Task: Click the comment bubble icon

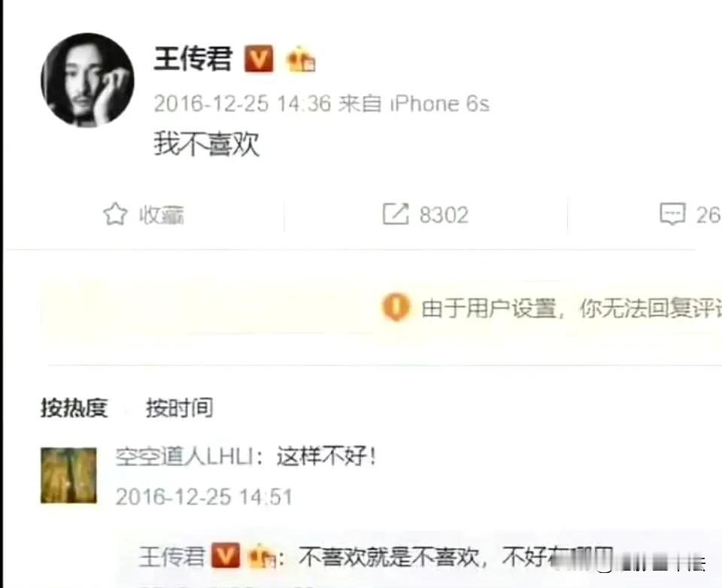Action: pos(672,214)
